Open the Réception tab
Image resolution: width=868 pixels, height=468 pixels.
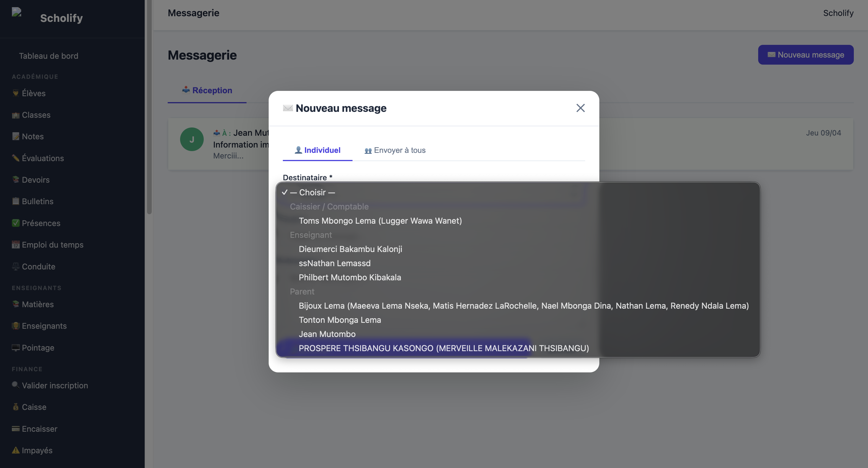click(207, 90)
